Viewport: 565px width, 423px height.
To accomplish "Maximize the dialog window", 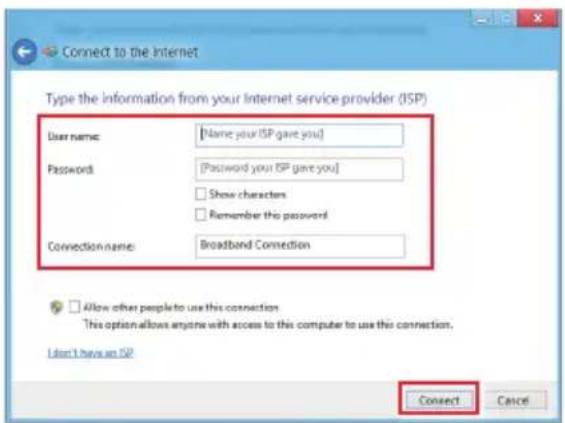I will tap(506, 19).
